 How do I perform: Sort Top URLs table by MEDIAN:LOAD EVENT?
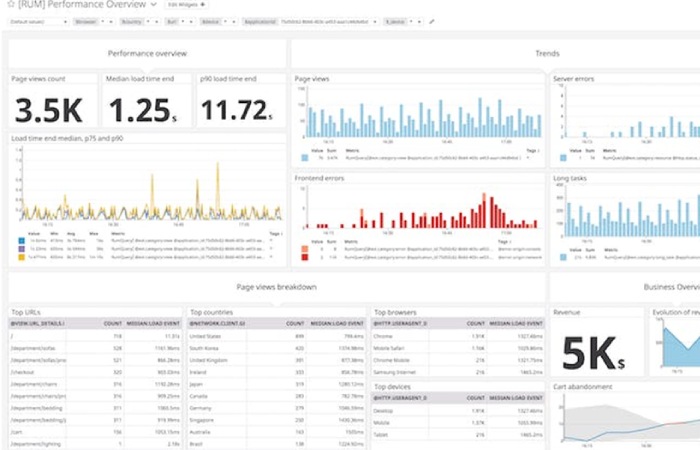153,323
